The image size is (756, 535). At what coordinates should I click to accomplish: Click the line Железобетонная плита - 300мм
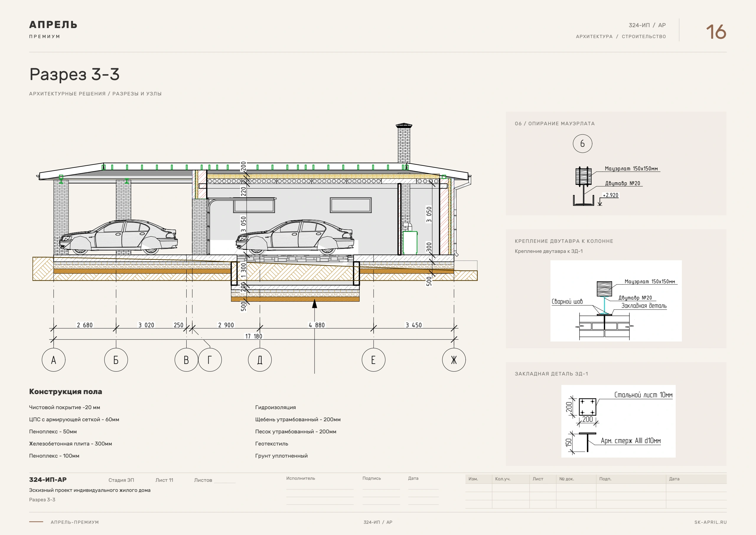pos(71,443)
